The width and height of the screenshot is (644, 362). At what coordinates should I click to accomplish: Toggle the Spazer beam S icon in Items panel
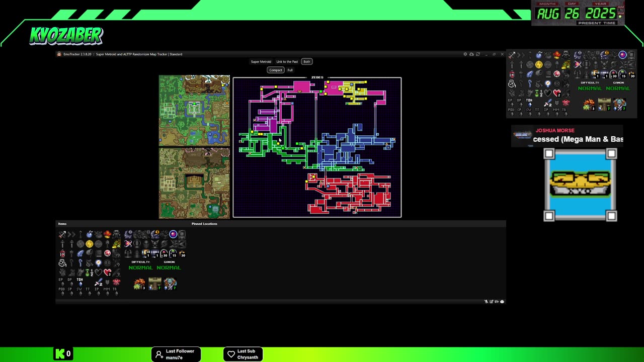[155, 234]
